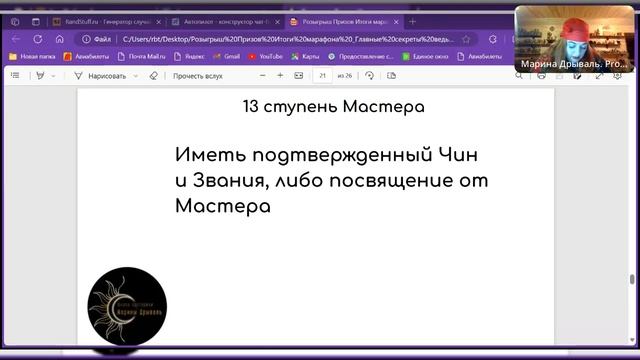Expand the Нарисовать options dropdown
Image resolution: width=640 pixels, height=360 pixels.
pos(136,76)
